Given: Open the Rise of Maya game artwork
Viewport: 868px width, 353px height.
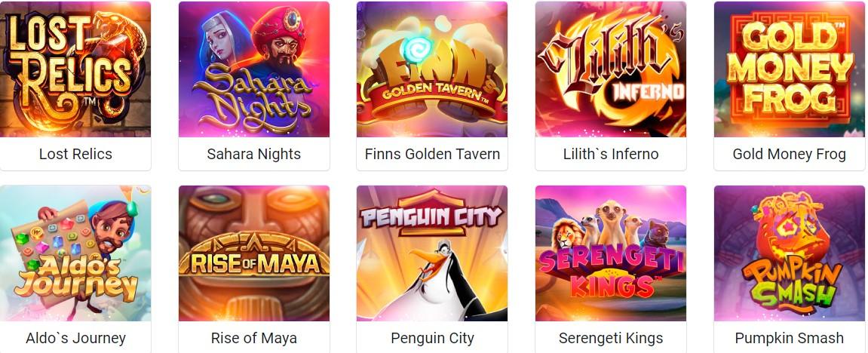Looking at the screenshot, I should (254, 253).
